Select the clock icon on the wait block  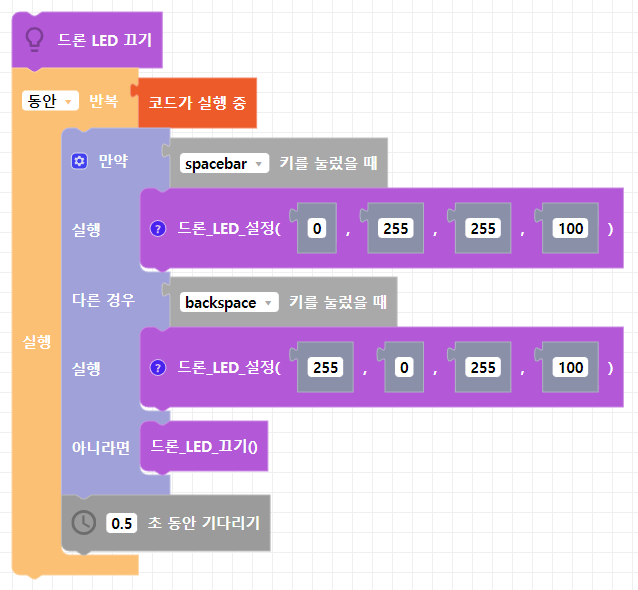point(85,522)
